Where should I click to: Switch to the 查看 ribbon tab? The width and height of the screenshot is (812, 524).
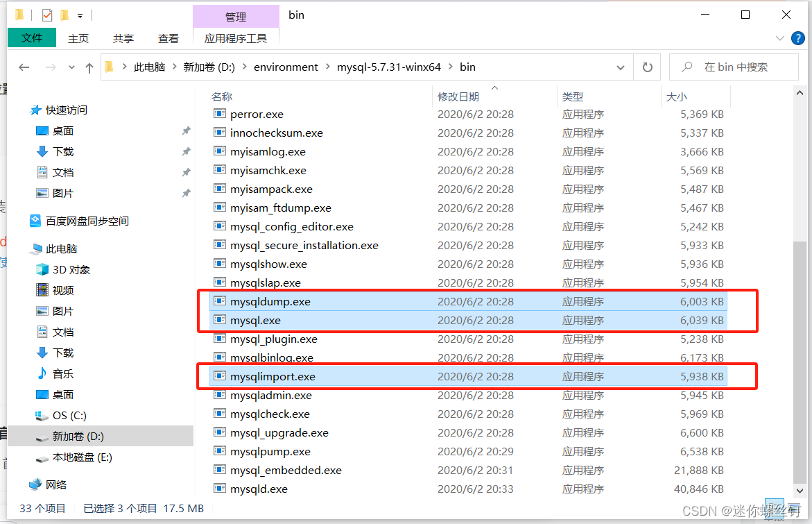pos(169,38)
